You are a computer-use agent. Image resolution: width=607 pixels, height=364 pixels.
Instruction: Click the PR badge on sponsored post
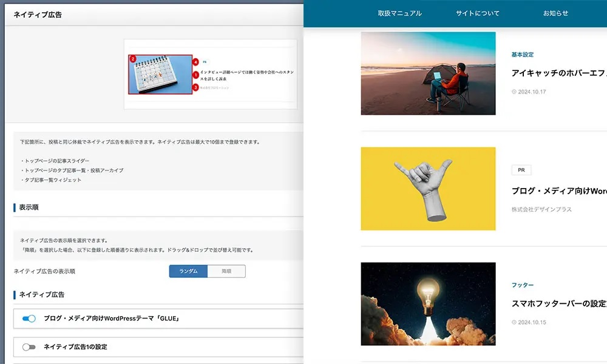point(521,170)
